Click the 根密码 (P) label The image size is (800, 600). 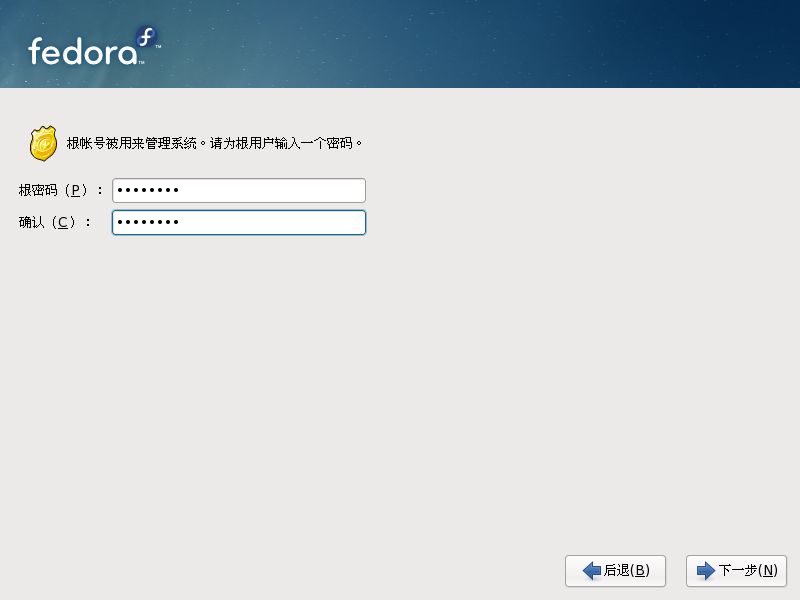coord(60,190)
